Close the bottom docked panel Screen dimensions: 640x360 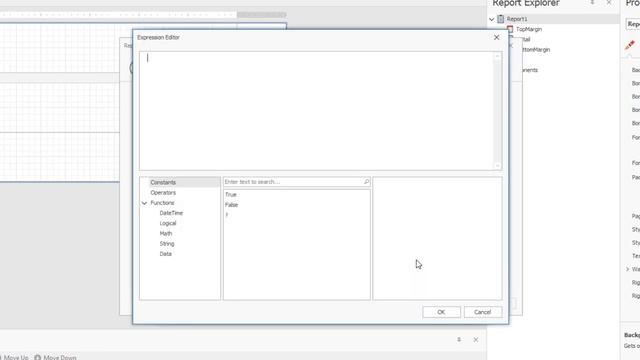coord(476,340)
